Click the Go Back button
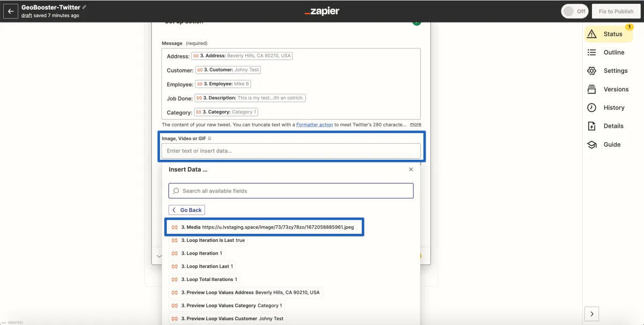The image size is (644, 325). point(187,210)
